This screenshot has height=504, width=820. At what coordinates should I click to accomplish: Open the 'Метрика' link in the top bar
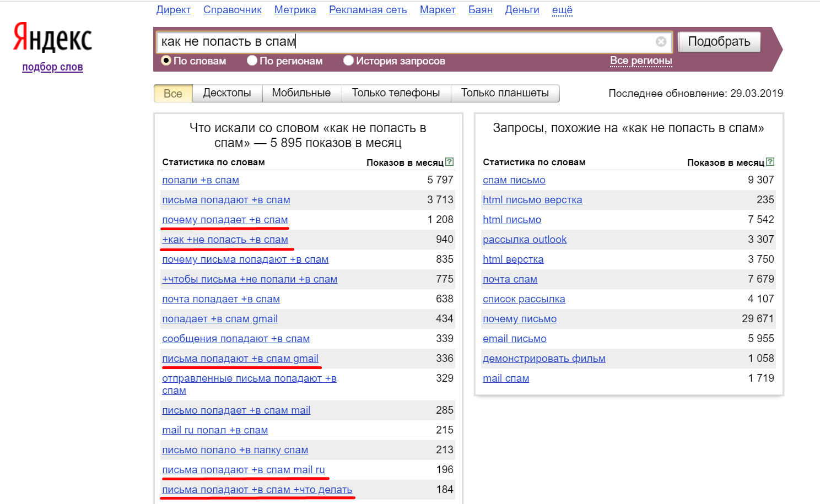pyautogui.click(x=295, y=10)
